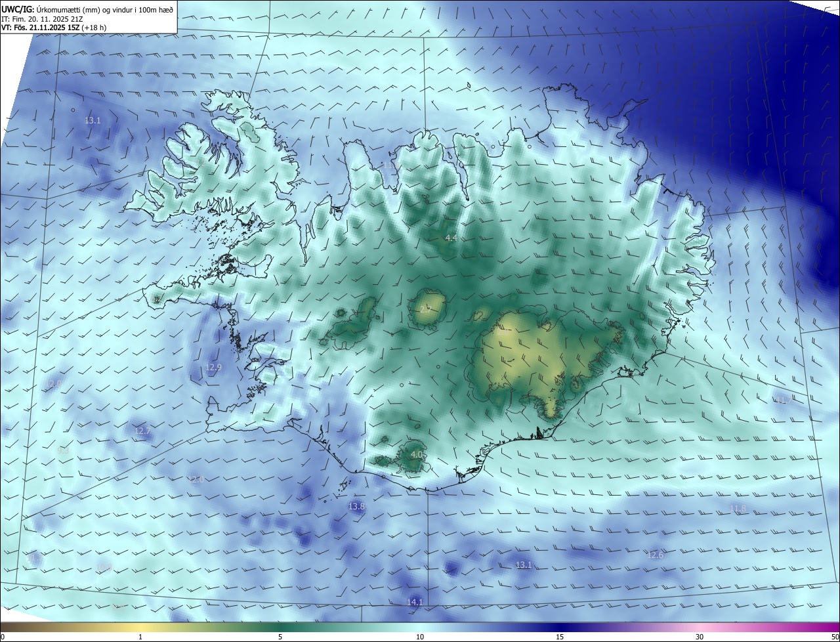Click the "14.1" value label on the map
The width and height of the screenshot is (840, 642).
(x=415, y=602)
